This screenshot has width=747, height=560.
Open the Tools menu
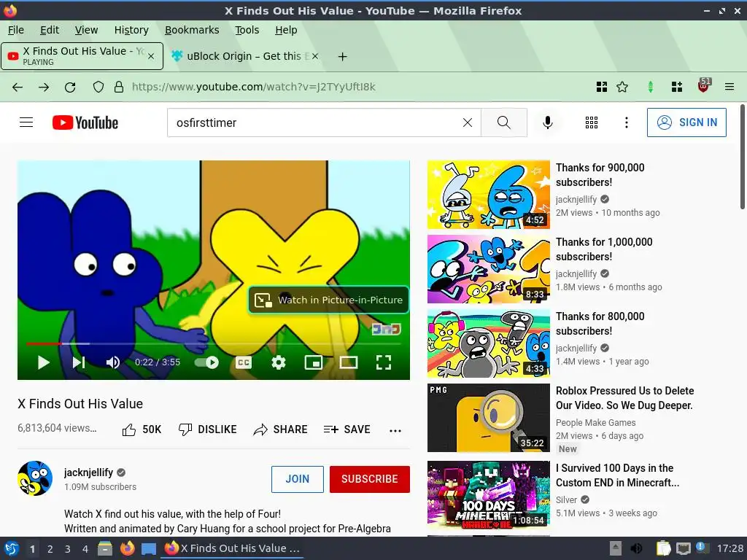point(247,30)
